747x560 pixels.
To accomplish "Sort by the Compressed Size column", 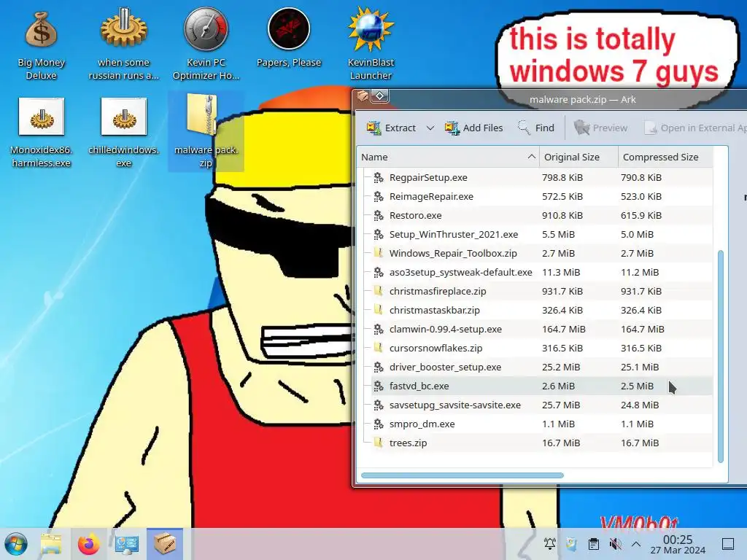I will [x=665, y=157].
